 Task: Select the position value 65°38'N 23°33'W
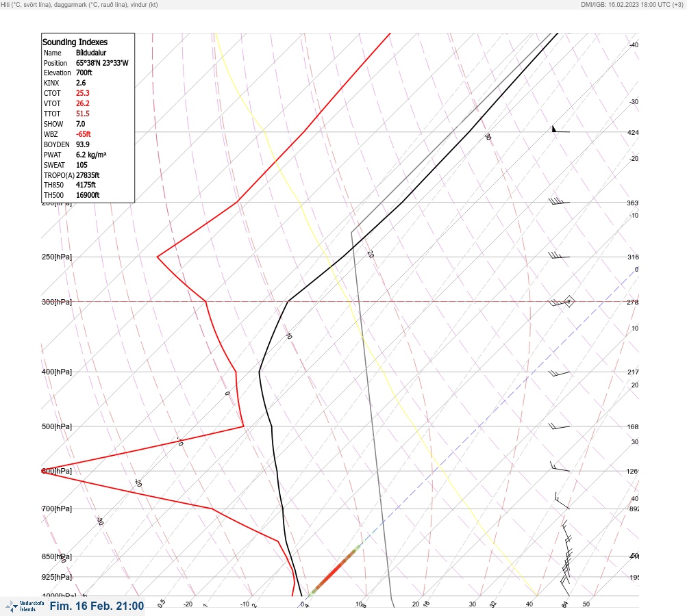point(102,63)
